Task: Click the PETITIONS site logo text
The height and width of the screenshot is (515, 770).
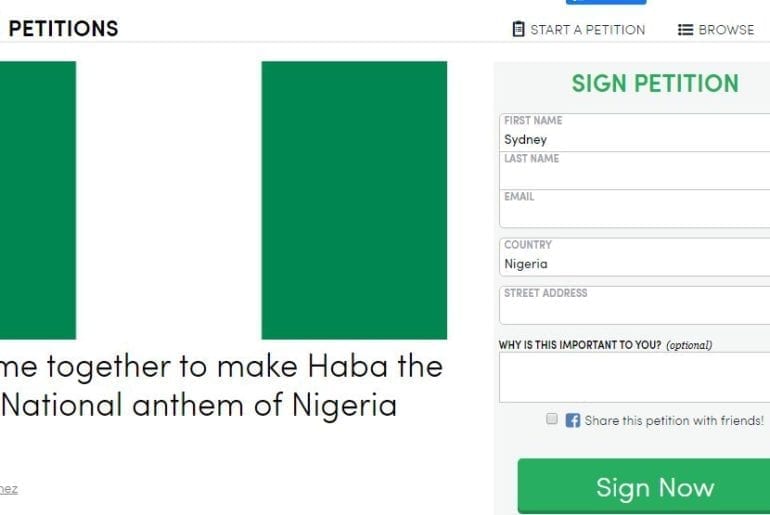Action: (63, 28)
